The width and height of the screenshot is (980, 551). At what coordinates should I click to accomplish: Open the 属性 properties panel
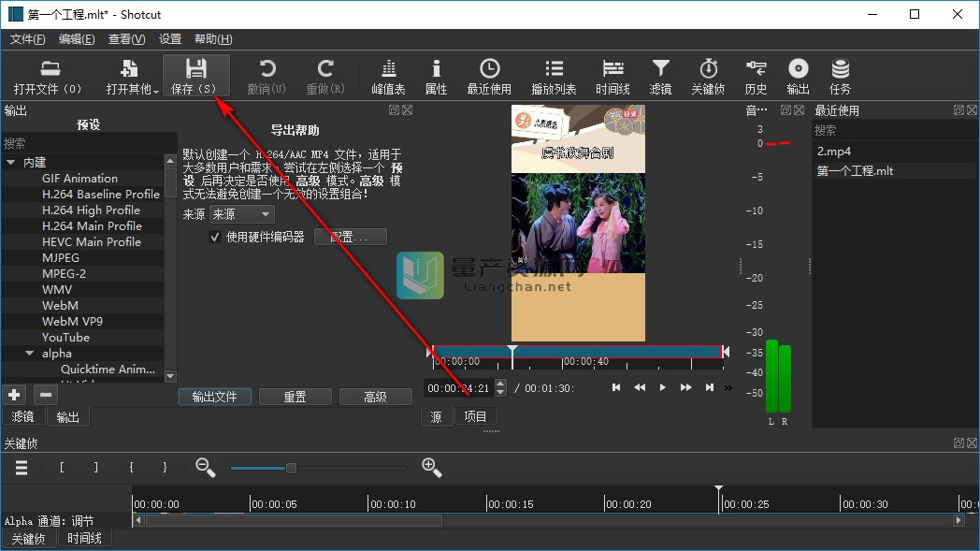436,77
